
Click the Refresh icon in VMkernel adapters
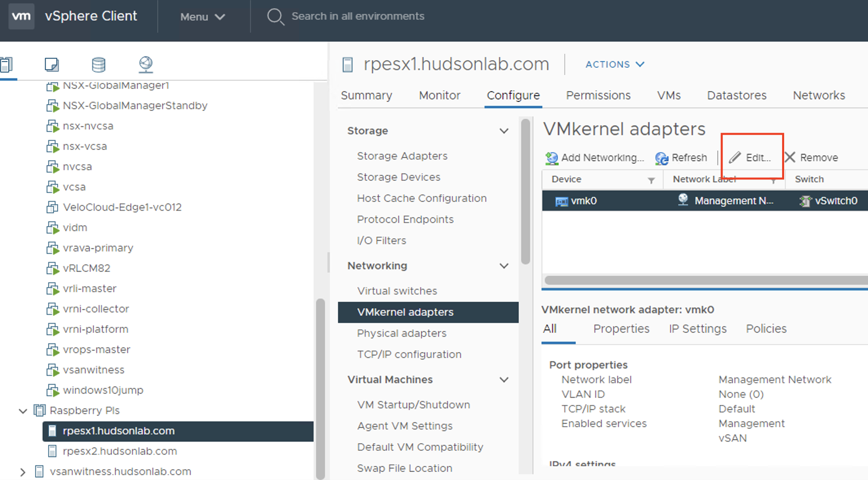pyautogui.click(x=662, y=158)
